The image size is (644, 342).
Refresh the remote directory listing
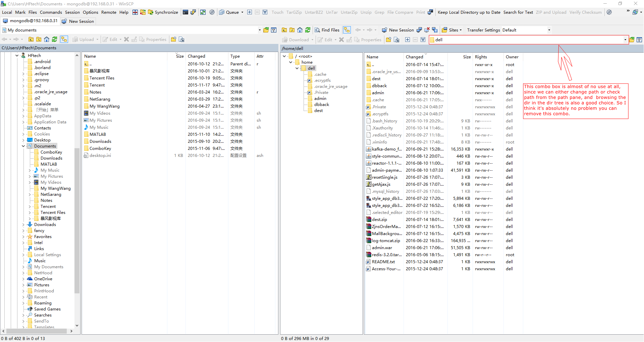[308, 30]
